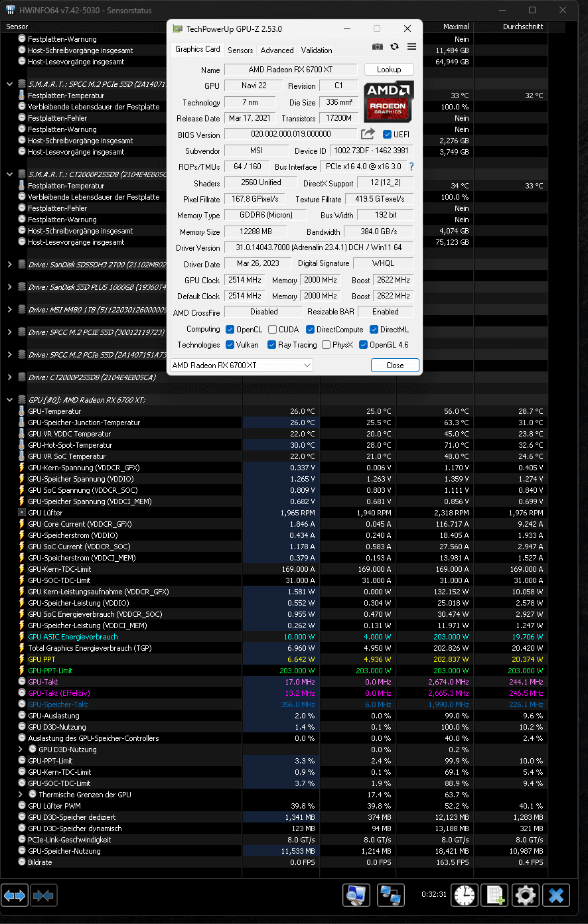Select the Total Graphics Energieverbrauch (TGP) row
The height and width of the screenshot is (924, 588).
click(x=275, y=648)
